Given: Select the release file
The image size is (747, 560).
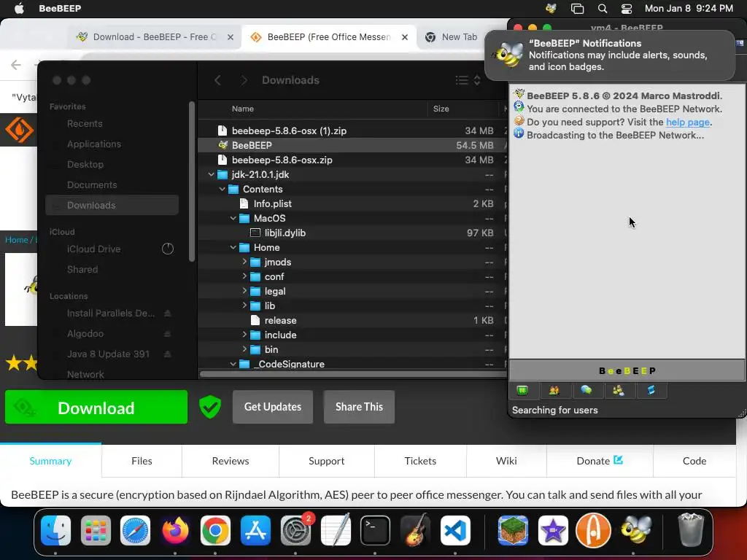Looking at the screenshot, I should (x=352, y=321).
